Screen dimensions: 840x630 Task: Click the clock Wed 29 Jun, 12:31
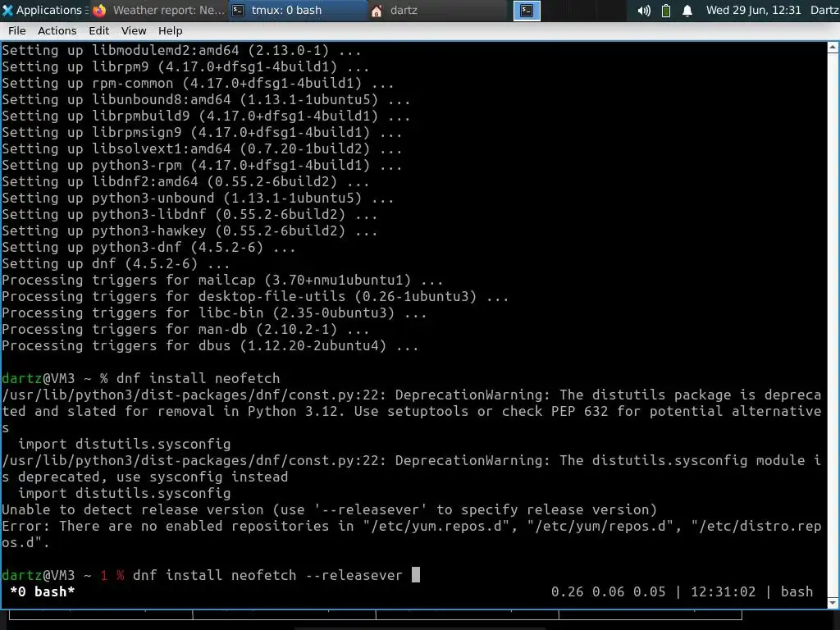pyautogui.click(x=753, y=10)
